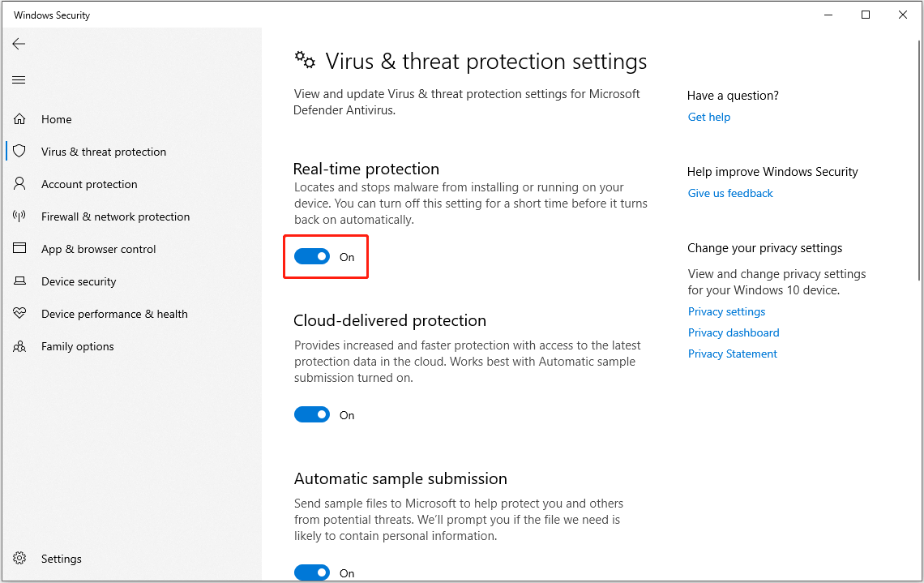Click the Get help link
Viewport: 924px width, 583px height.
point(708,117)
